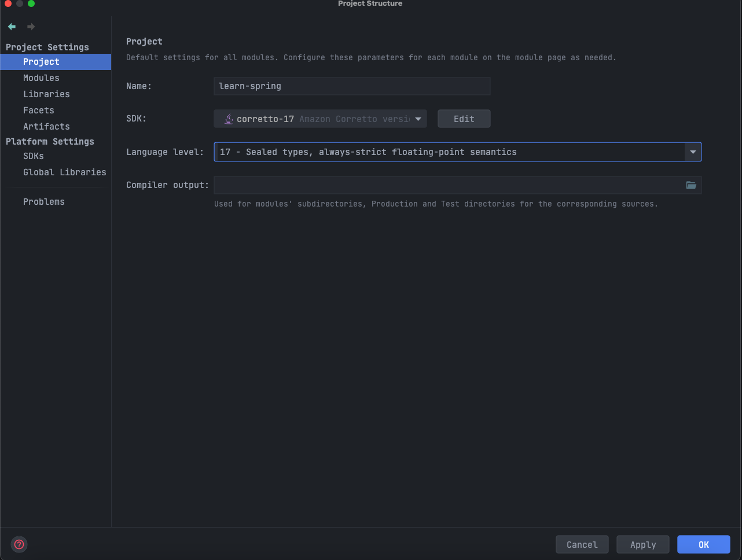Click the Java cup SDK icon
Image resolution: width=742 pixels, height=560 pixels.
(x=229, y=119)
